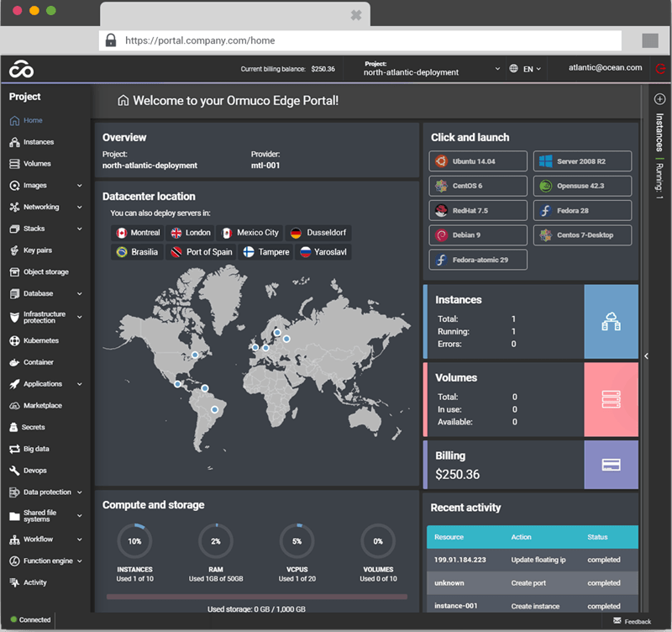672x632 pixels.
Task: Launch Debian 9 image
Action: tap(478, 235)
